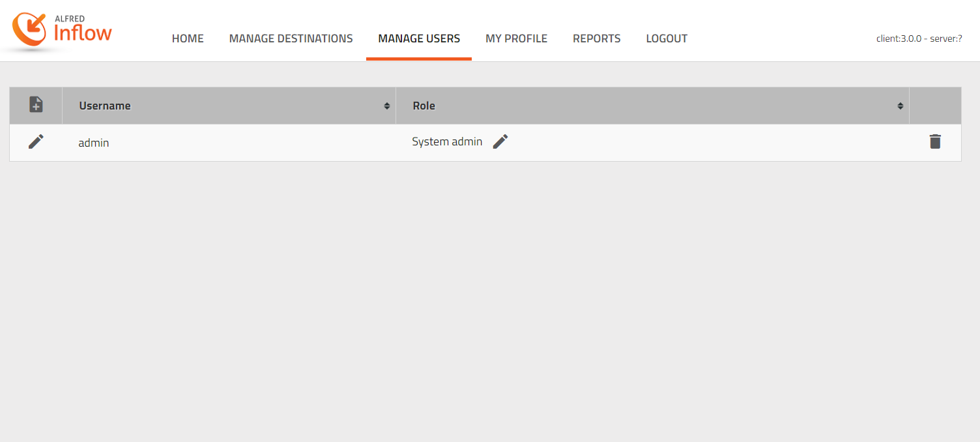The width and height of the screenshot is (980, 442).
Task: Edit the System admin role with its pencil icon
Action: (500, 141)
